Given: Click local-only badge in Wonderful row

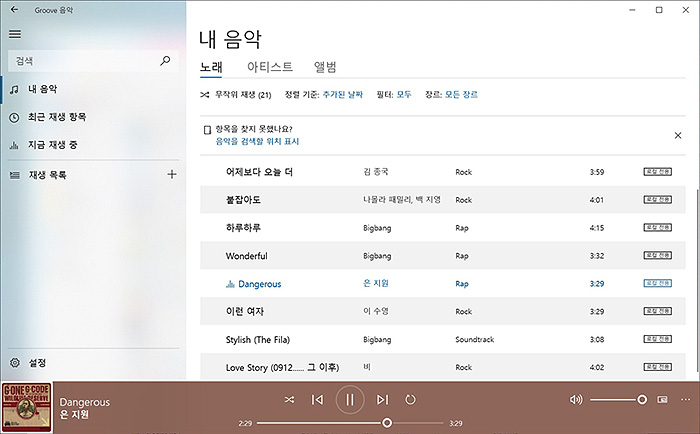Looking at the screenshot, I should (x=657, y=255).
